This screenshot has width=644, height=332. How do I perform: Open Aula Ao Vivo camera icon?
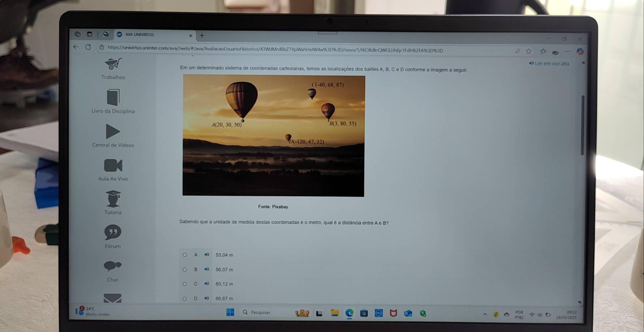113,165
